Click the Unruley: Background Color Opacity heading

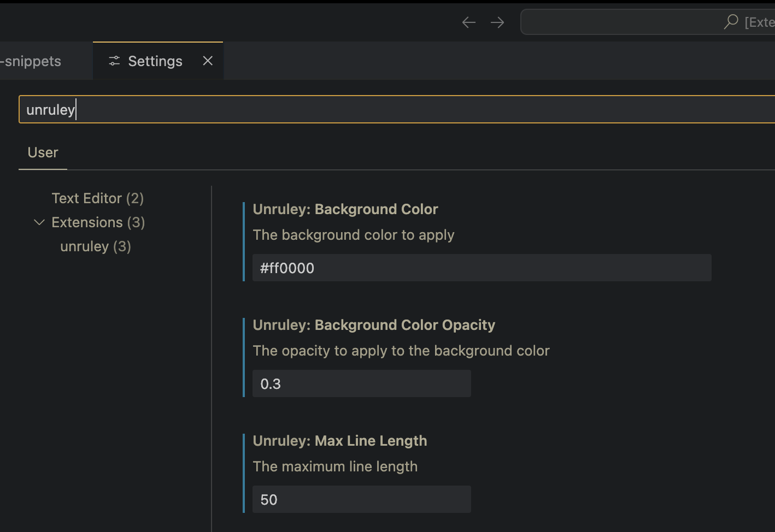tap(374, 325)
